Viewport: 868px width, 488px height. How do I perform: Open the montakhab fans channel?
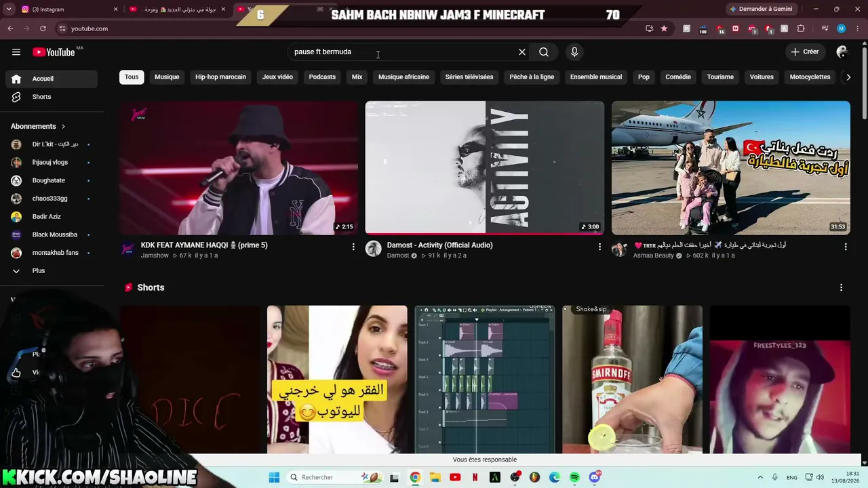52,253
